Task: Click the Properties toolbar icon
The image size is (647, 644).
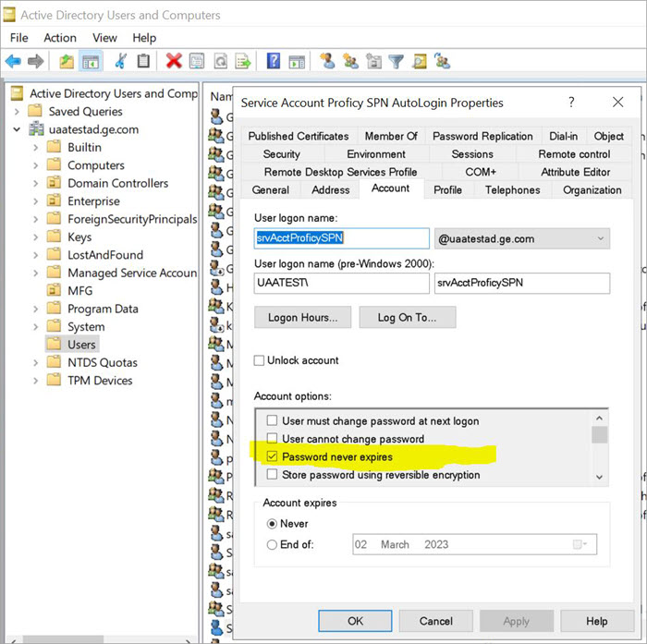Action: (196, 61)
